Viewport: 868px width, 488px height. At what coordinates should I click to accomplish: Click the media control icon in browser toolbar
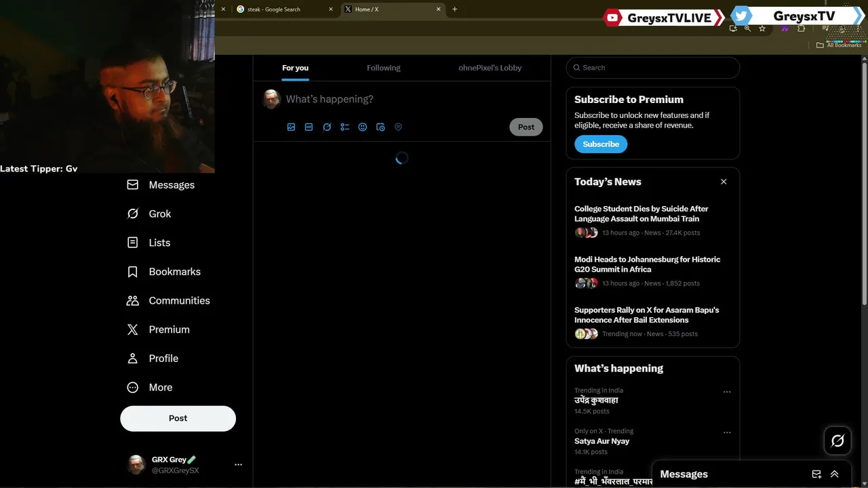coord(825,28)
